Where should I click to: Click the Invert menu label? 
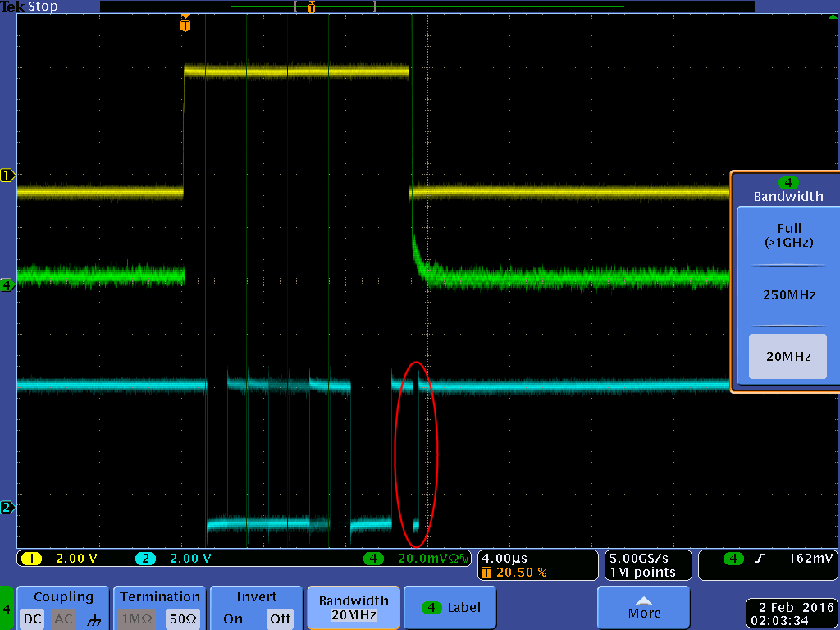[256, 597]
